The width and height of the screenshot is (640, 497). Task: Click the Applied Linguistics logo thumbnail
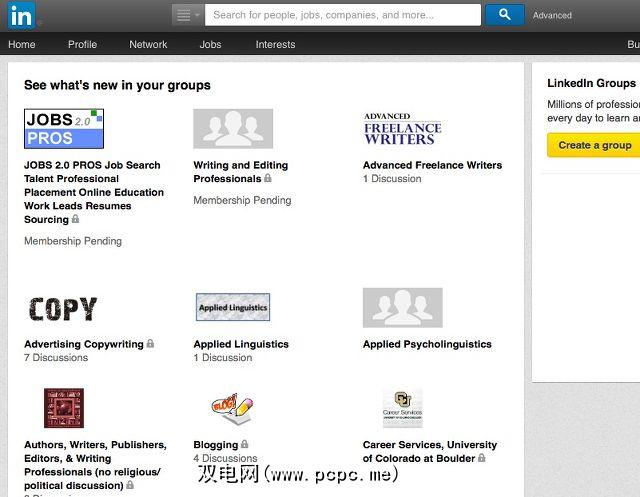click(x=233, y=307)
